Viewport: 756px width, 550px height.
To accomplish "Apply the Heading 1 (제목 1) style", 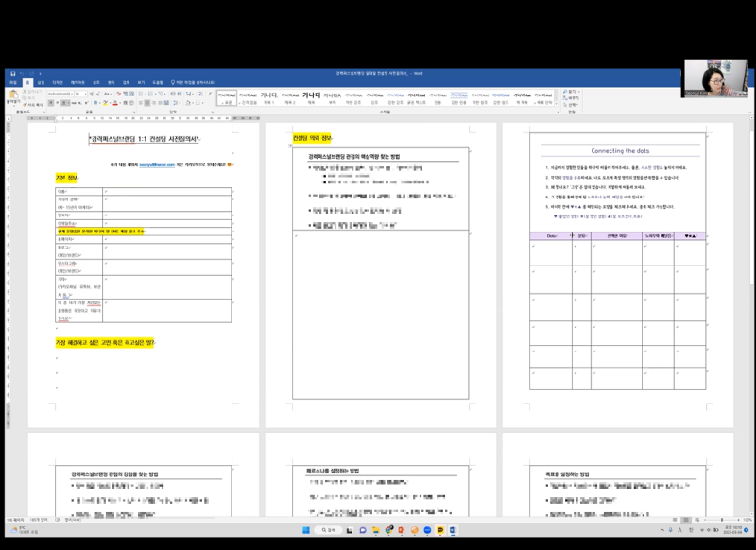I will tap(268, 98).
